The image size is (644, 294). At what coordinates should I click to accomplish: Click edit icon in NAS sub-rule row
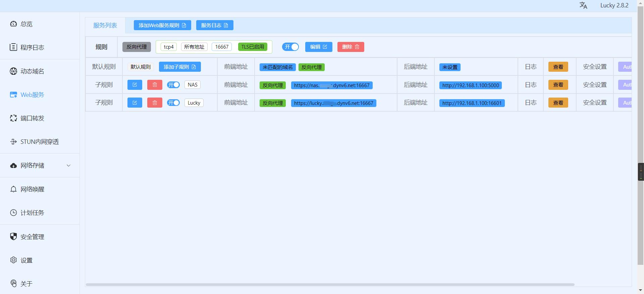click(x=135, y=85)
